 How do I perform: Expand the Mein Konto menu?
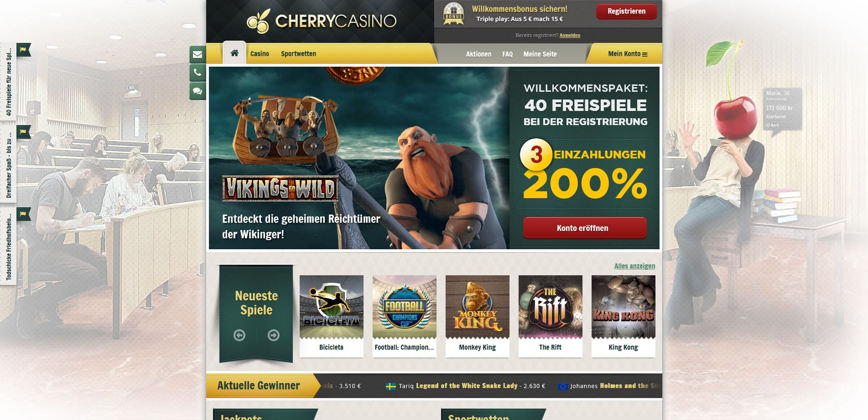(x=627, y=54)
